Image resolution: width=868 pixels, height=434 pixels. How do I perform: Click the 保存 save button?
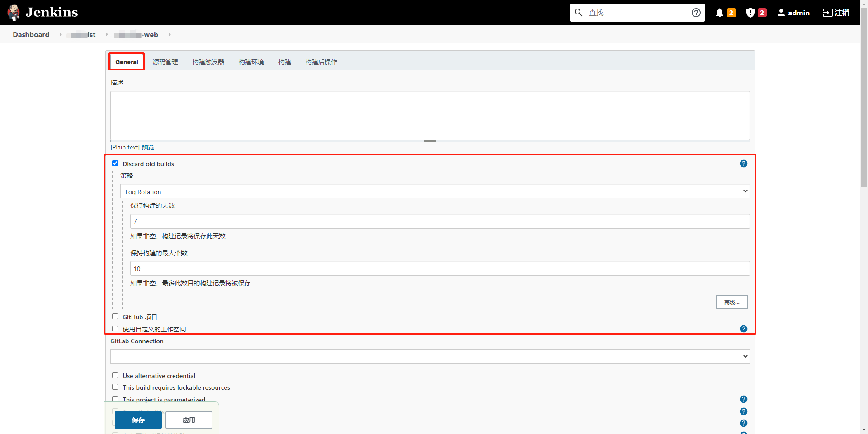click(x=138, y=420)
